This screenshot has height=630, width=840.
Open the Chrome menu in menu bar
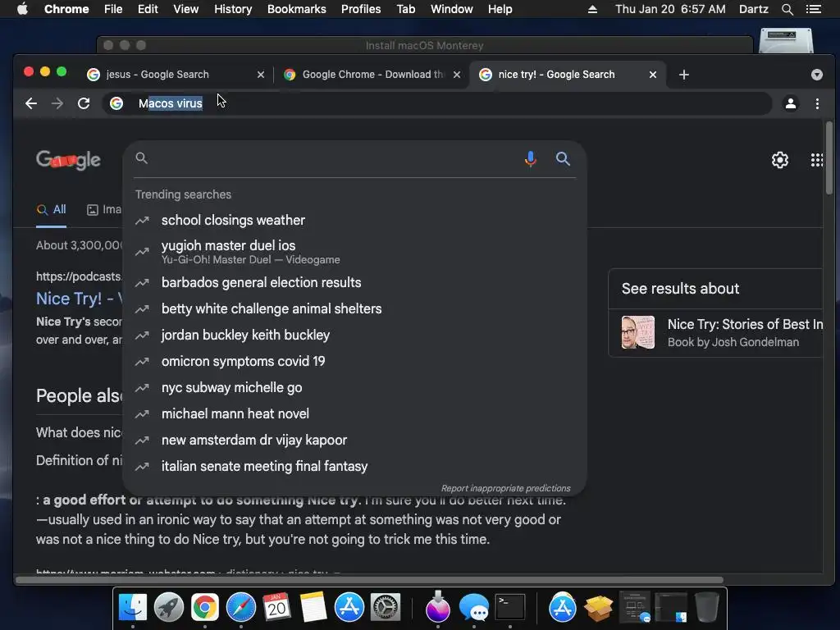click(x=66, y=9)
